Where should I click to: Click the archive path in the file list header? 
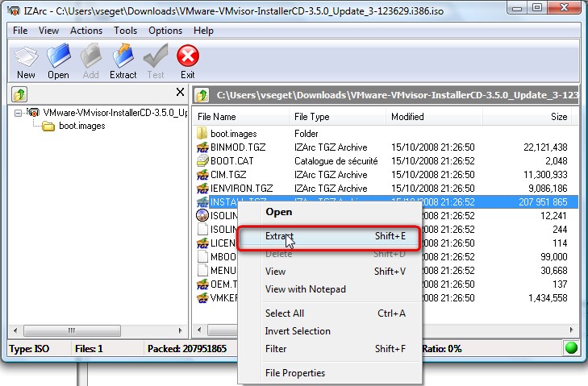pos(398,95)
